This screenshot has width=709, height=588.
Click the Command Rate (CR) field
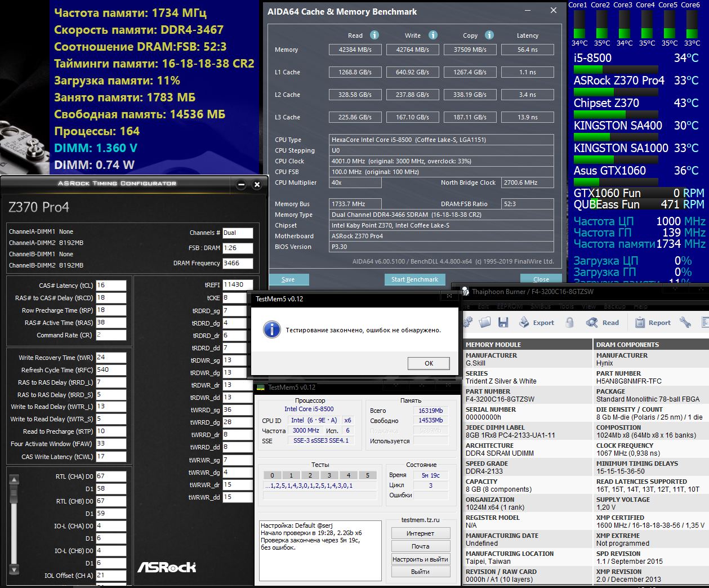pyautogui.click(x=111, y=335)
